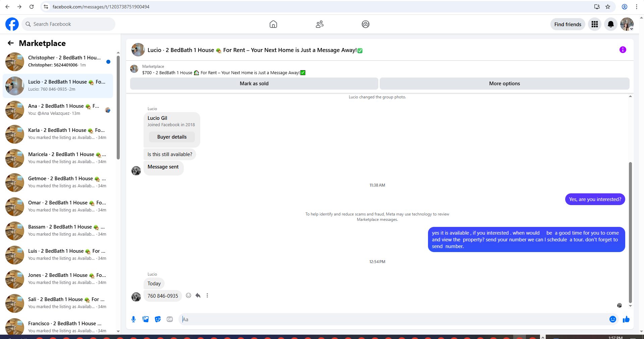Open the emoji picker in message field
Viewport: 644px width, 339px height.
click(613, 319)
